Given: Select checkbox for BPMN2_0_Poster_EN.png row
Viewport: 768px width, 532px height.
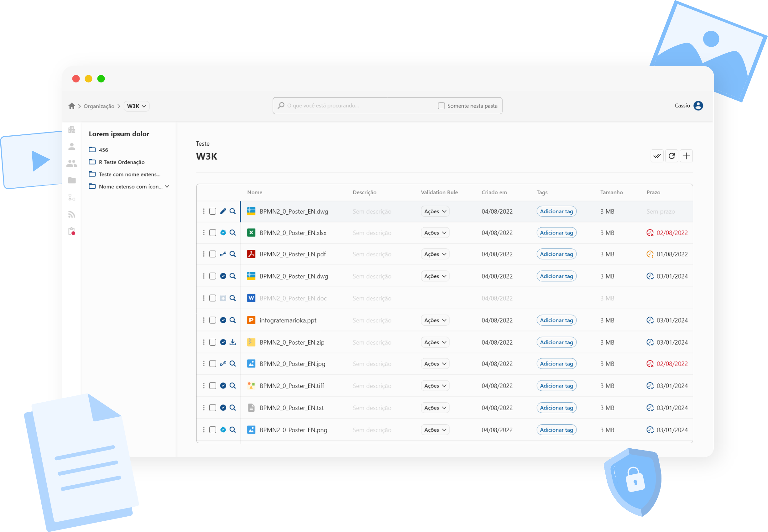Looking at the screenshot, I should 213,430.
